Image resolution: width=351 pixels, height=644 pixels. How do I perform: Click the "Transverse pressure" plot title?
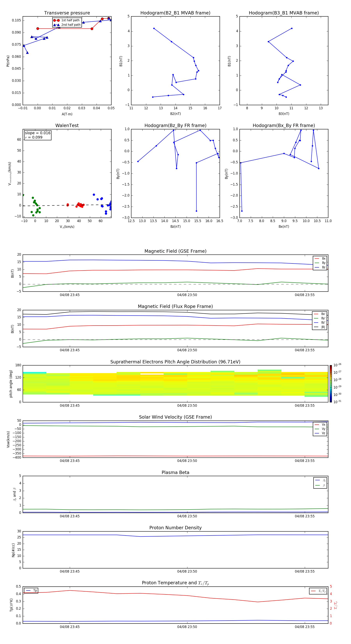(67, 13)
